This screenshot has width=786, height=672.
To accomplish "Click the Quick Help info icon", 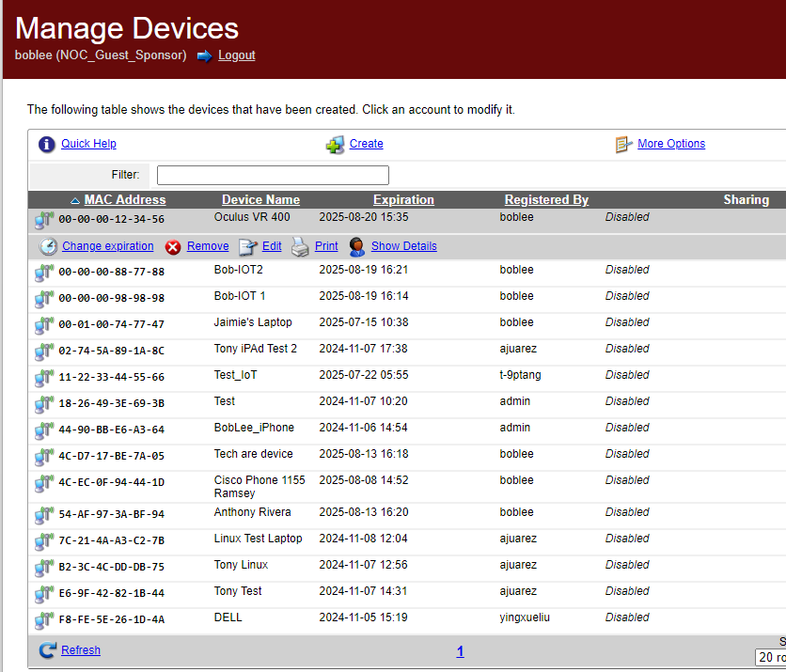I will coord(47,145).
